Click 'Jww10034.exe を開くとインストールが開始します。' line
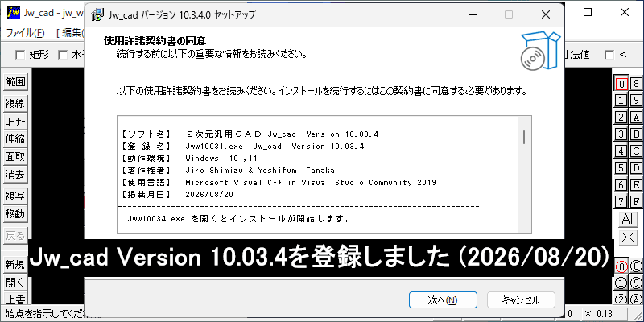Viewport: 644px width, 322px height. click(x=238, y=219)
